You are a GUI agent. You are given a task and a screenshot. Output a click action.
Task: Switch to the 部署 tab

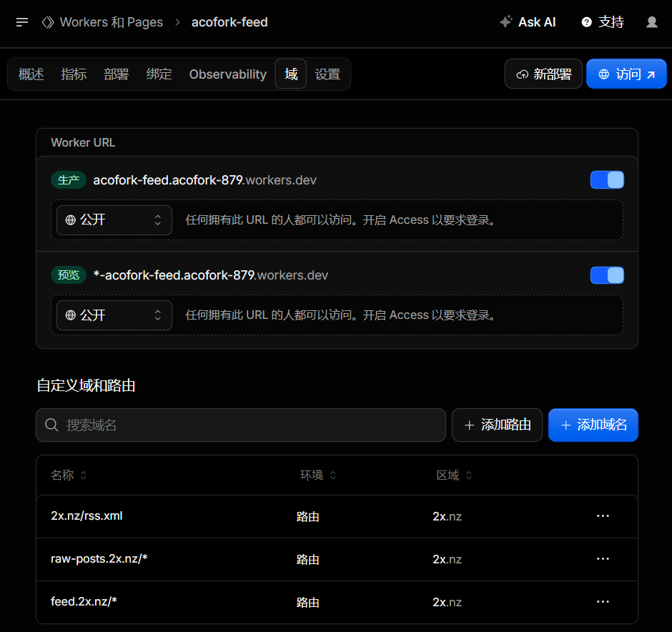point(116,74)
